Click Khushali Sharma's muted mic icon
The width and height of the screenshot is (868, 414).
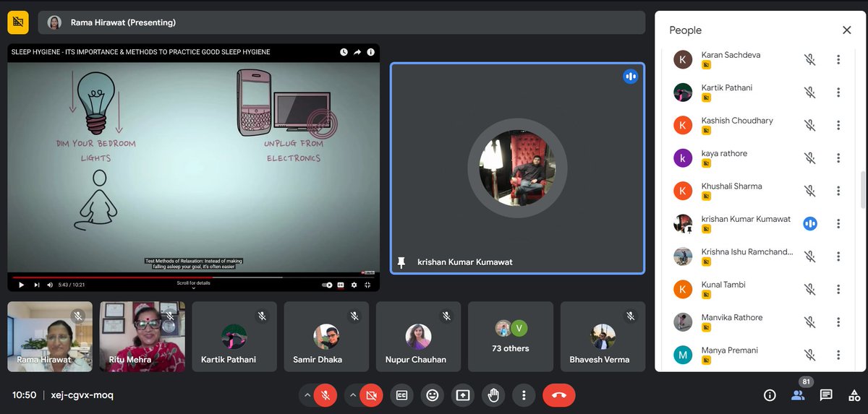[810, 191]
